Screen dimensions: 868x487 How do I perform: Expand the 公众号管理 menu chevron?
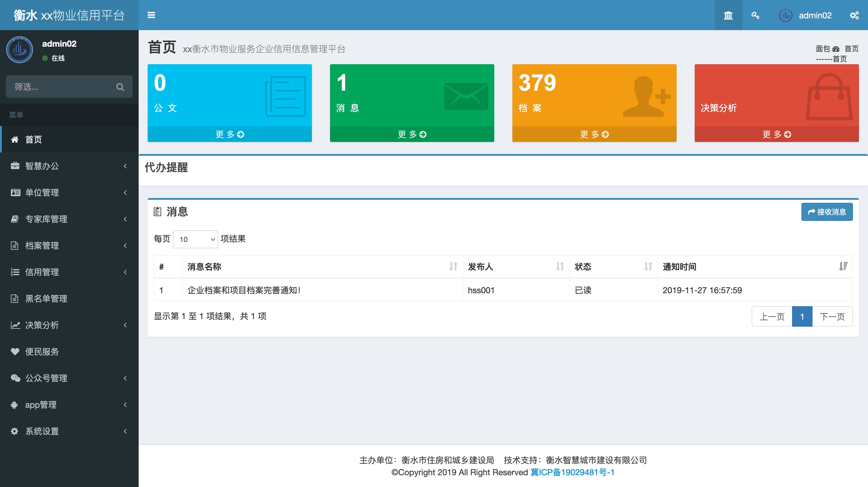coord(125,378)
